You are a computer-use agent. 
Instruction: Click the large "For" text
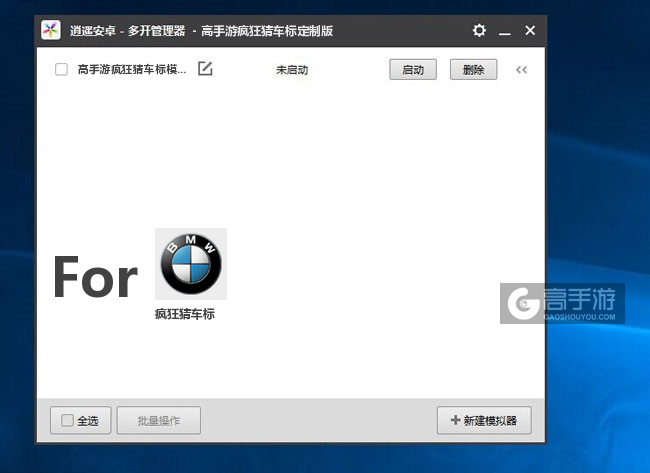95,277
